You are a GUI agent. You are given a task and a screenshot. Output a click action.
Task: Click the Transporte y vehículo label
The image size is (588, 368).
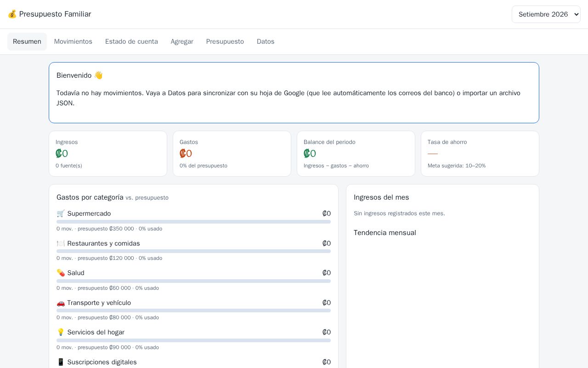pyautogui.click(x=99, y=303)
